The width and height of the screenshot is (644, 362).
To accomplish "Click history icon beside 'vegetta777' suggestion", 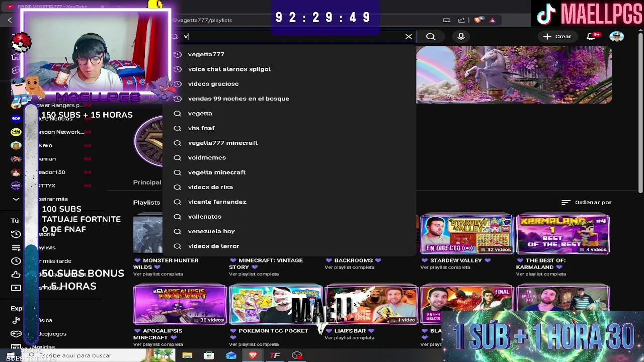I will (177, 54).
